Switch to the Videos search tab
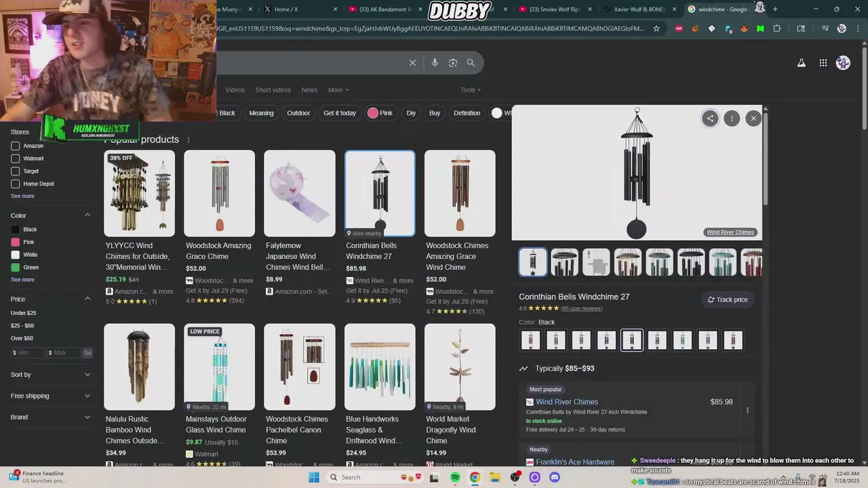The height and width of the screenshot is (488, 868). (235, 90)
